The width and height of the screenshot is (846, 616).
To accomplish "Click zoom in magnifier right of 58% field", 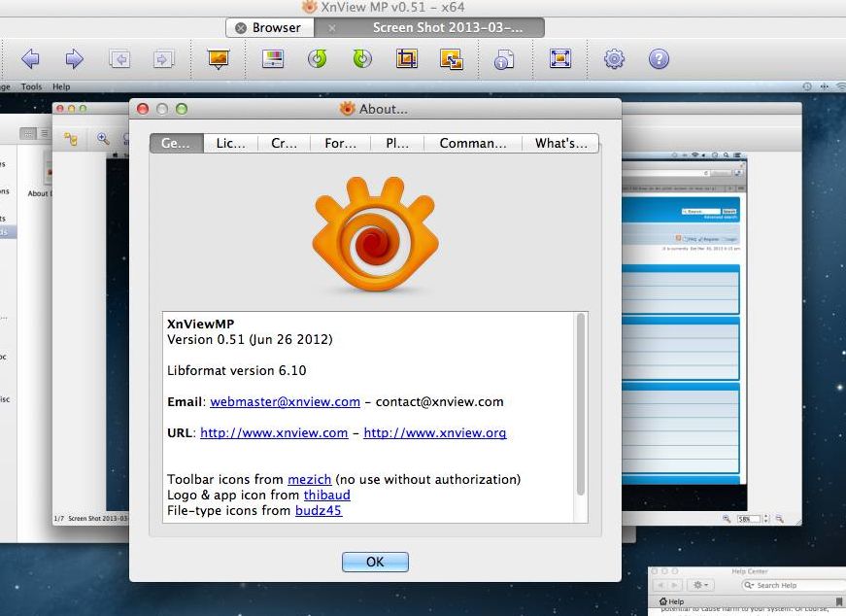I will (x=779, y=518).
